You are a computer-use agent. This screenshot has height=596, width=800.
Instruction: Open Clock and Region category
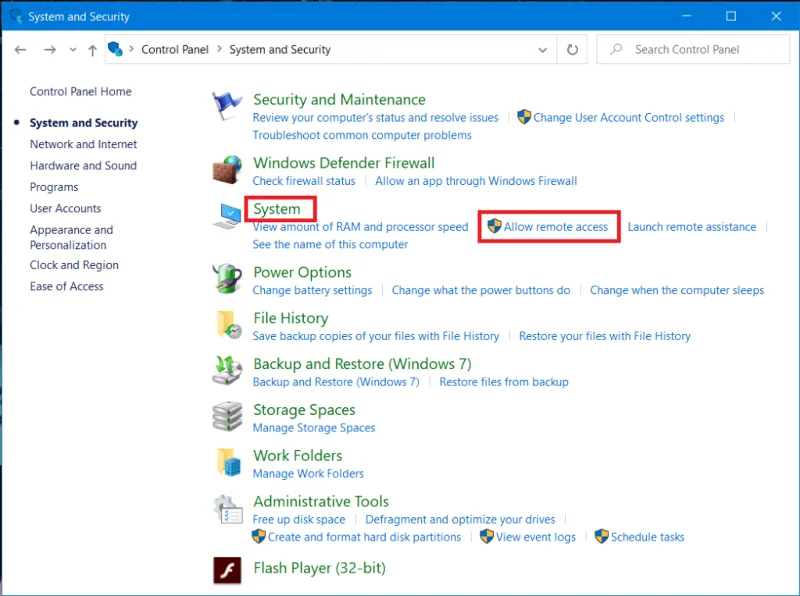point(74,265)
